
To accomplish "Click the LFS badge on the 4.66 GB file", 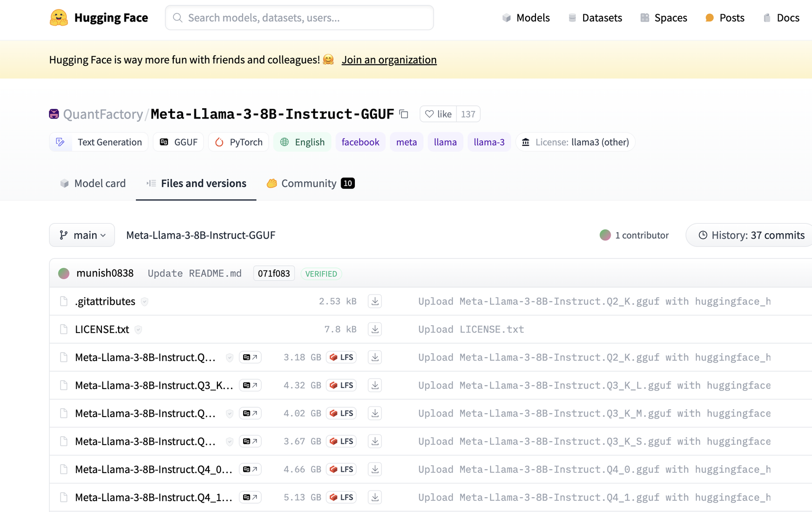I will (x=341, y=469).
